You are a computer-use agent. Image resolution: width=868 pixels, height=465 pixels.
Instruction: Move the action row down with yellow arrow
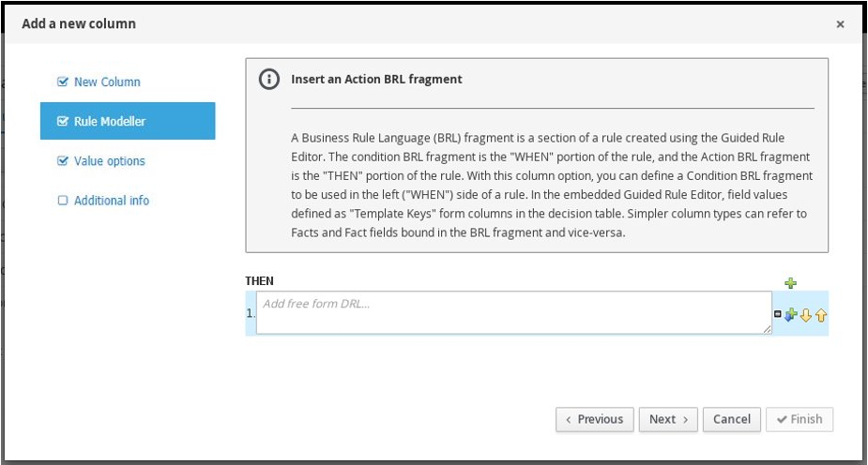(805, 315)
